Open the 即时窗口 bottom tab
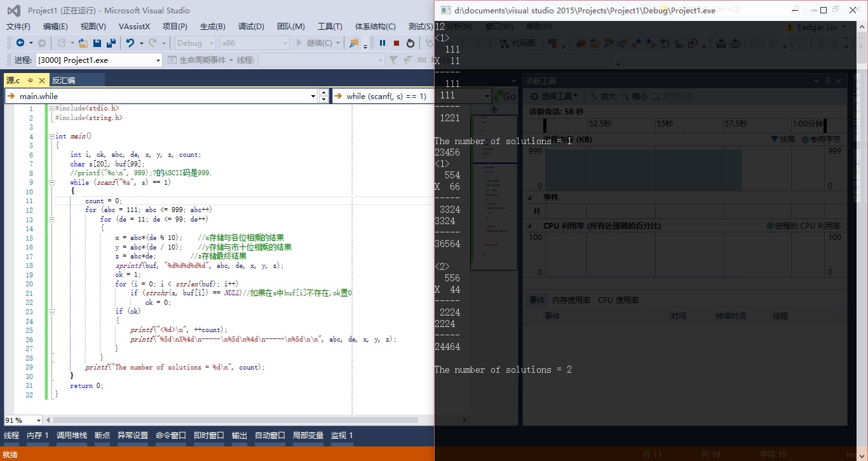Screen dimensions: 868x461 click(209, 436)
